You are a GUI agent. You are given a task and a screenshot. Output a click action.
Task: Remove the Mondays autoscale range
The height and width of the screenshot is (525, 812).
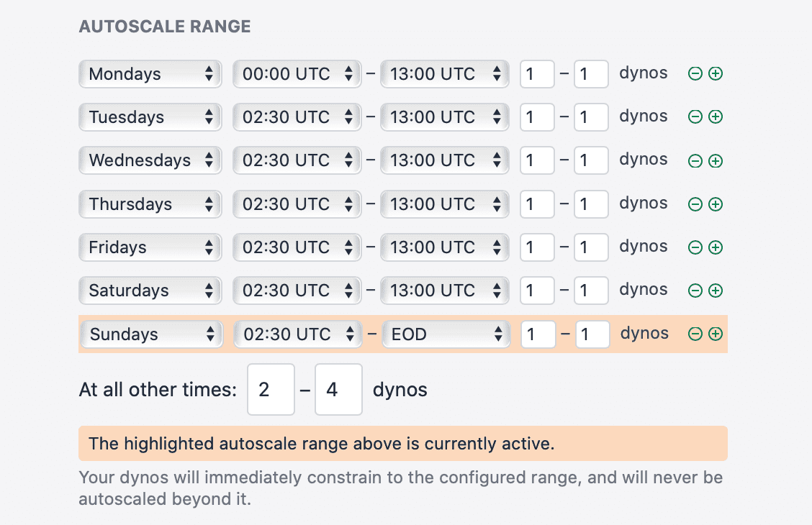point(694,73)
